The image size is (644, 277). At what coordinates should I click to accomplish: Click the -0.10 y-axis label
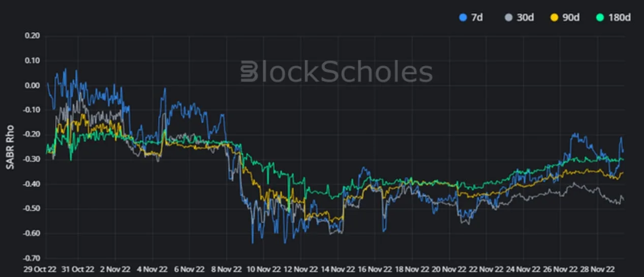31,110
